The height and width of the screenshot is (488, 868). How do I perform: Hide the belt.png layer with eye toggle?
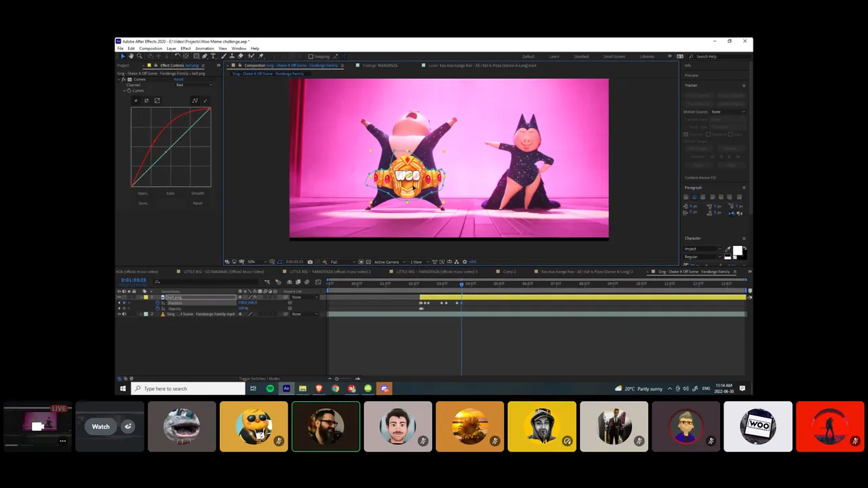coord(119,297)
